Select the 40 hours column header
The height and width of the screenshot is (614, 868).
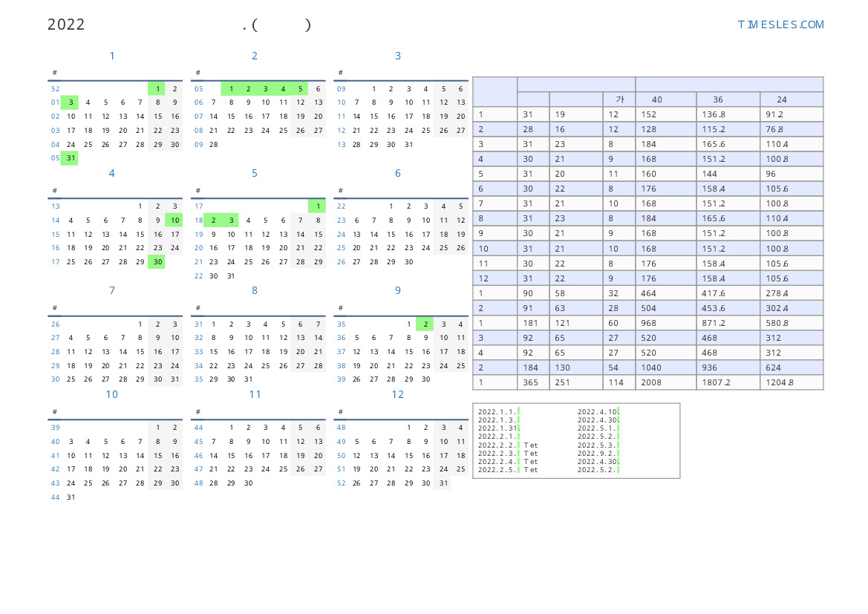(x=657, y=99)
